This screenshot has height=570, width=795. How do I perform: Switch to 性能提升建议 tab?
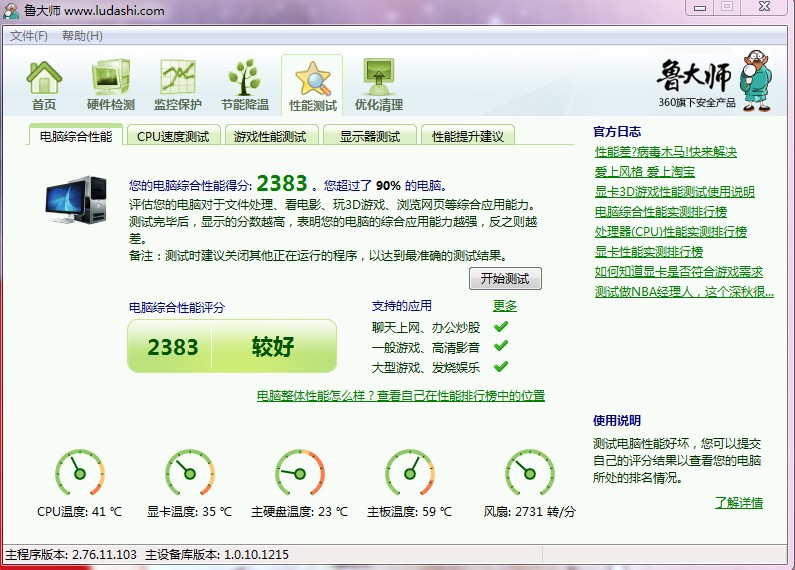tap(467, 136)
